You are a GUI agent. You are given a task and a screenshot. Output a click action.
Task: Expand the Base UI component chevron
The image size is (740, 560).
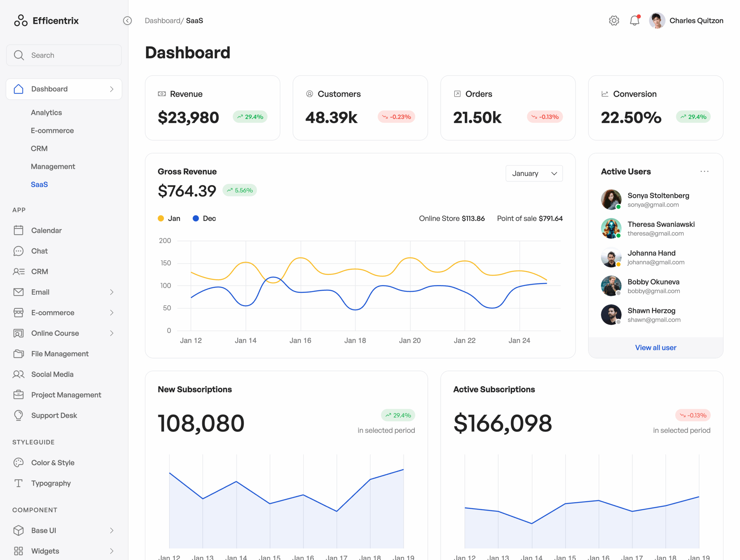(x=112, y=531)
